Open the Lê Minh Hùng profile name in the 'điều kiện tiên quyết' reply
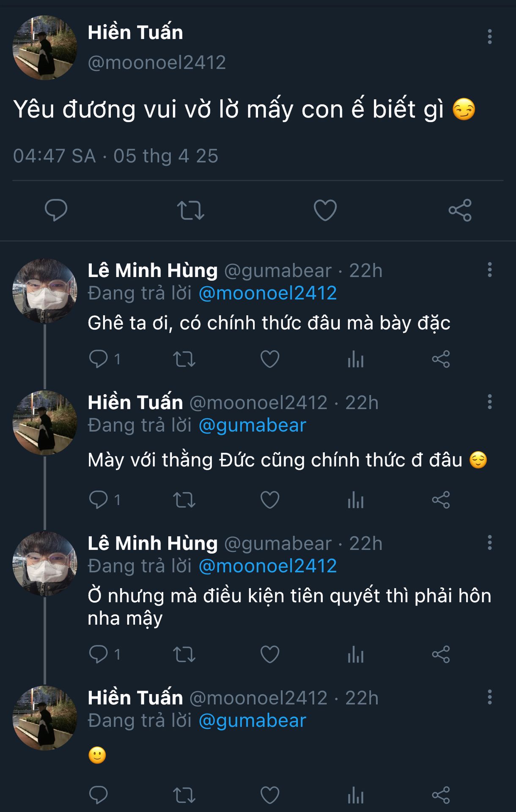The width and height of the screenshot is (516, 812). coord(152,543)
